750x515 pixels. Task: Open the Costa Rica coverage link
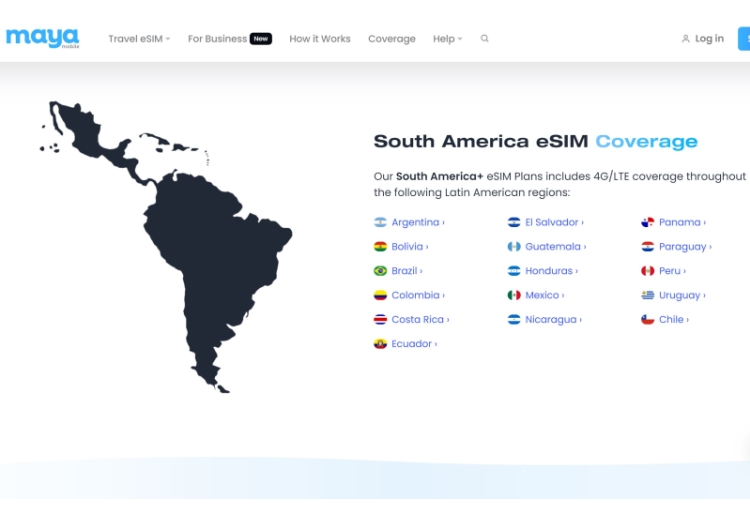[420, 320]
